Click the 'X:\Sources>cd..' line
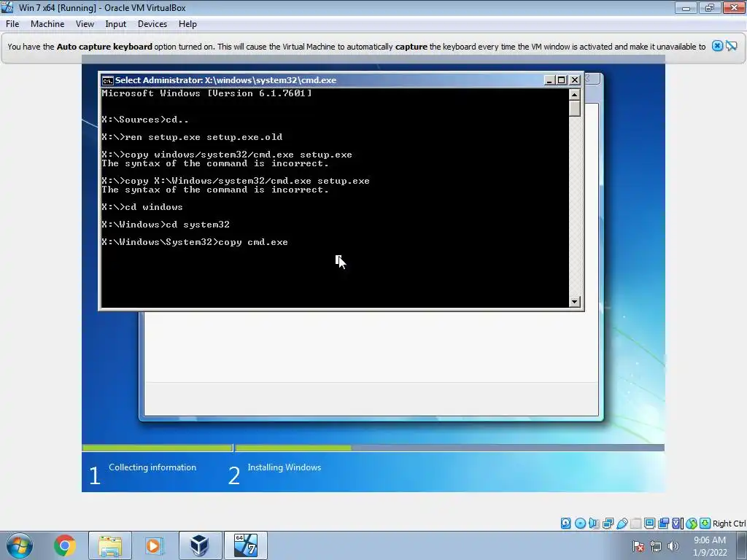Image resolution: width=747 pixels, height=560 pixels. (145, 120)
